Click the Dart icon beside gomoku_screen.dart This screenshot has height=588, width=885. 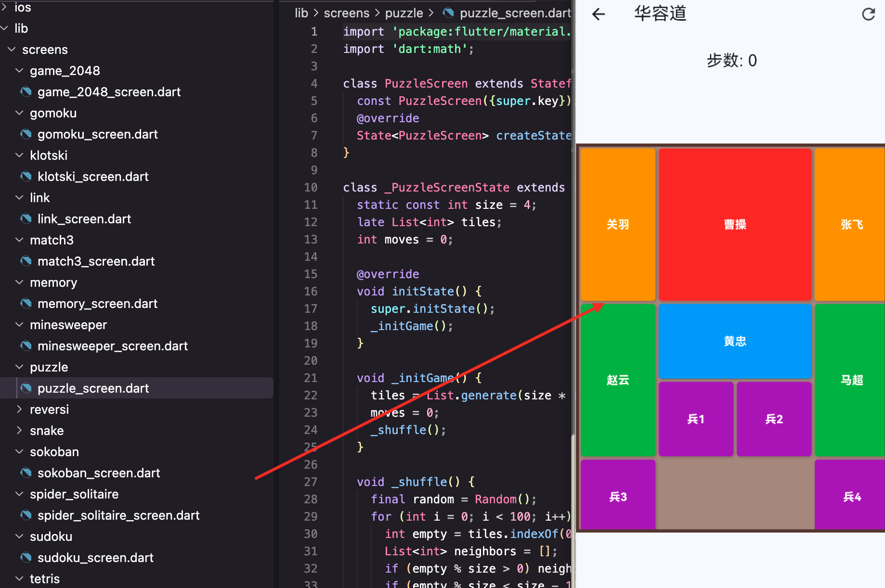pos(26,134)
